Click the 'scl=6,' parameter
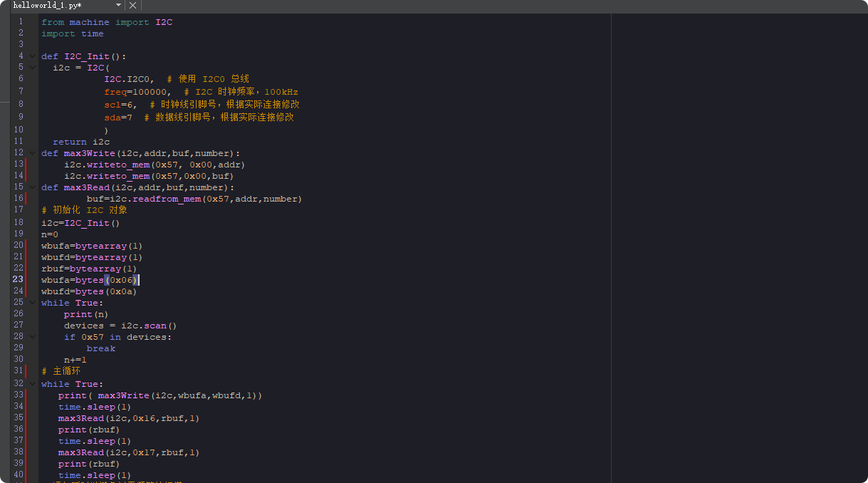The image size is (868, 483). 121,105
